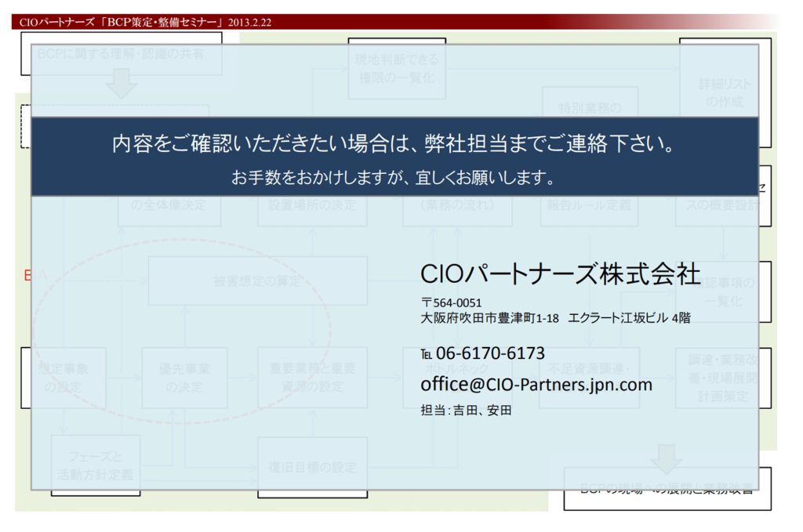Click the faded box "詳細リストの作成"
Viewport: 803px width, 532px height.
725,92
